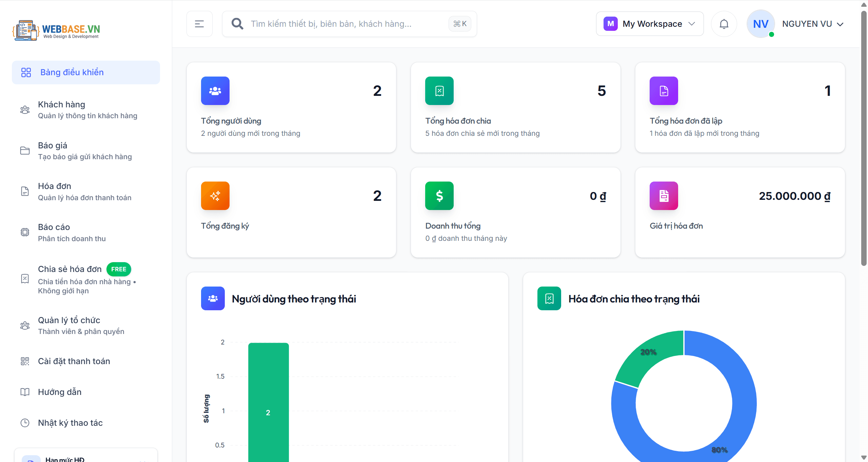Go to Khách hàng in the sidebar
Viewport: 868px width, 462px height.
(86, 110)
